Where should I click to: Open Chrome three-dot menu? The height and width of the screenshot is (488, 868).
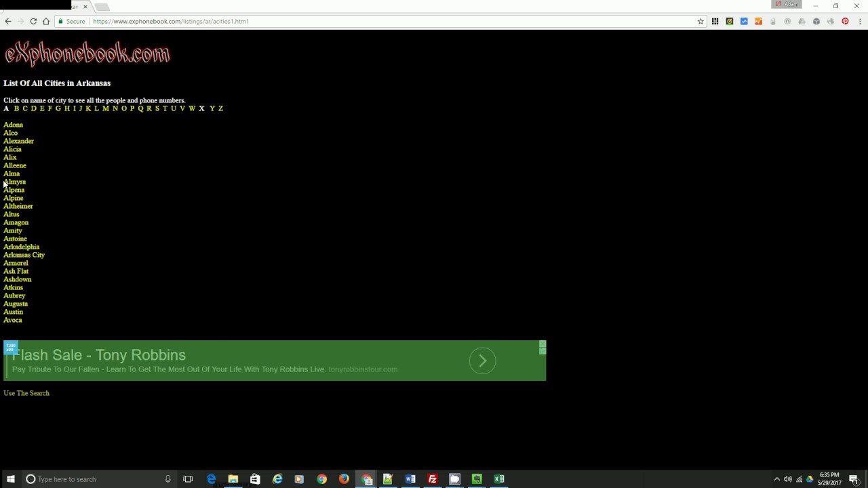[x=860, y=21]
